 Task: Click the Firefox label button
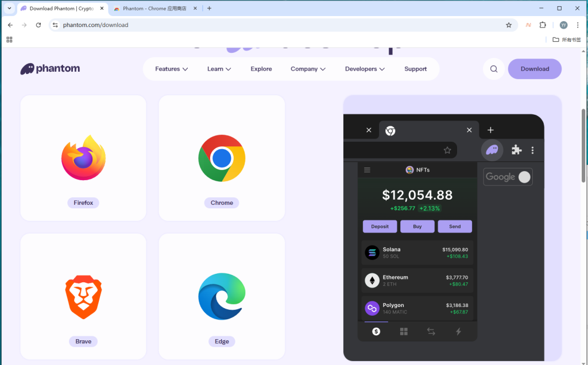coord(83,203)
